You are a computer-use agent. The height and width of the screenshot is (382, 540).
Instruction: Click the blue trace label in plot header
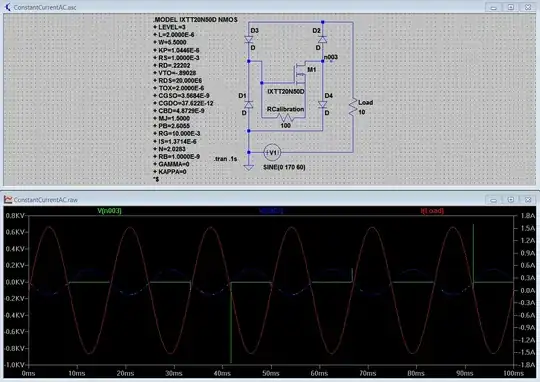(271, 210)
